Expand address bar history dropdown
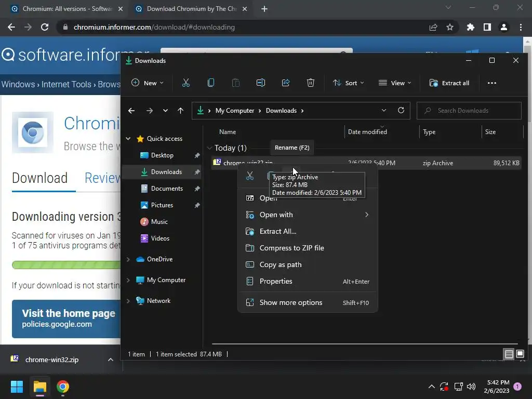This screenshot has height=399, width=532. [x=384, y=110]
